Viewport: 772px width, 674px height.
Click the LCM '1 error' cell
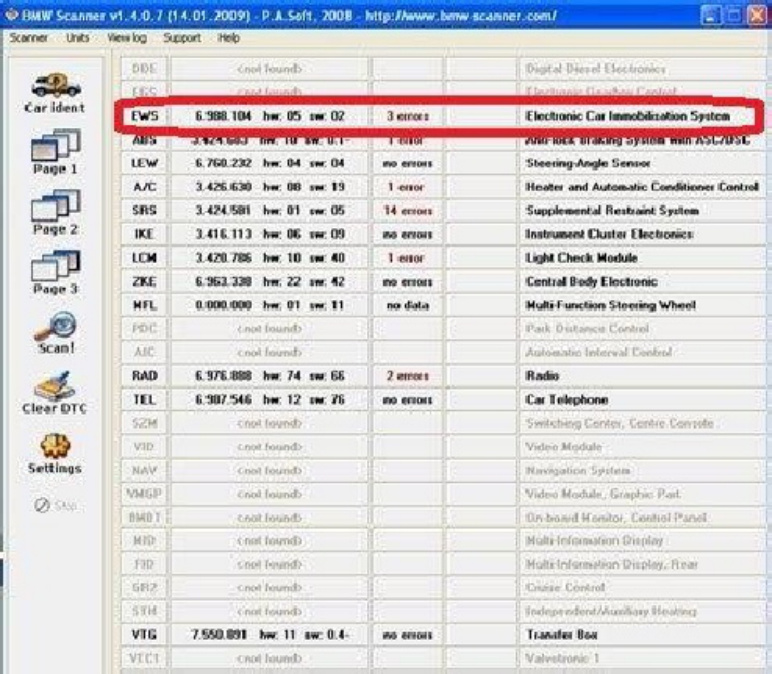point(407,257)
